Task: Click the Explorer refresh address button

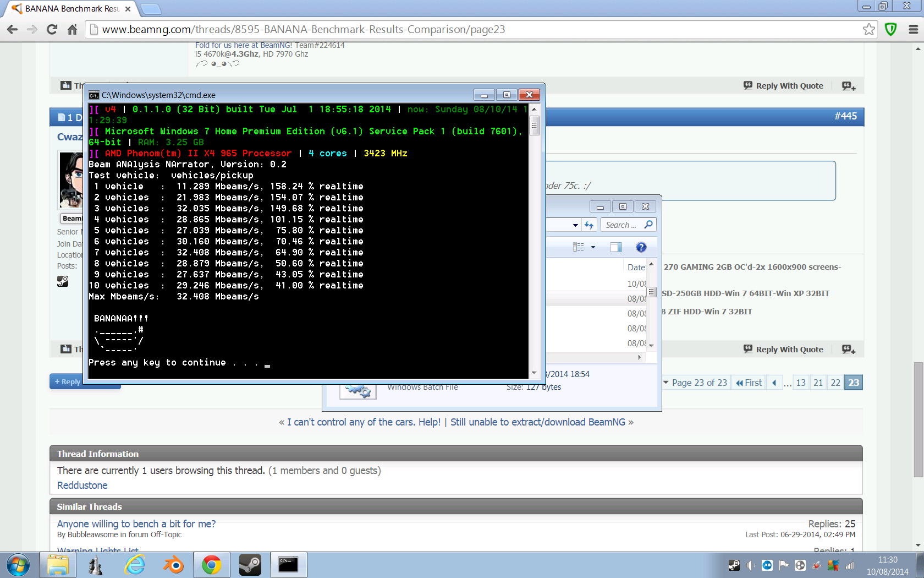Action: click(589, 225)
